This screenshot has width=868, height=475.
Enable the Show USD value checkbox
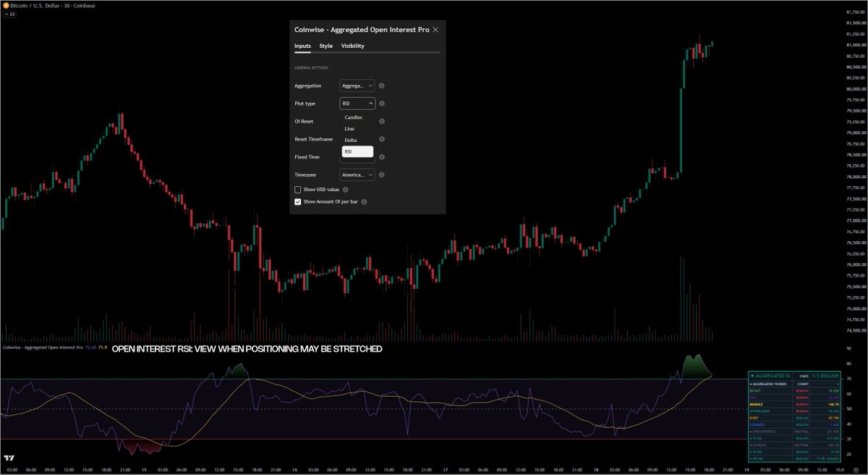[298, 189]
